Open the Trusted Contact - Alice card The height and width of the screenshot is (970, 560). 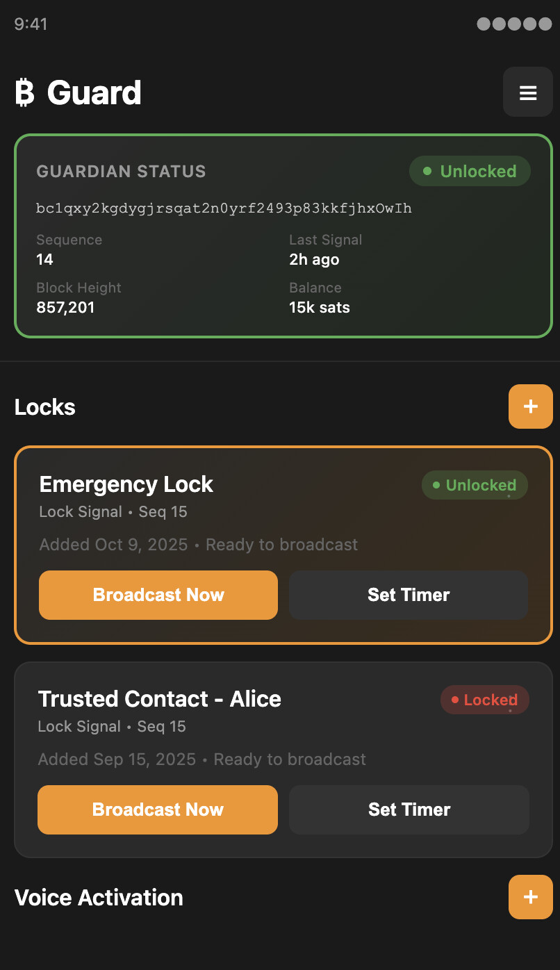click(x=160, y=699)
